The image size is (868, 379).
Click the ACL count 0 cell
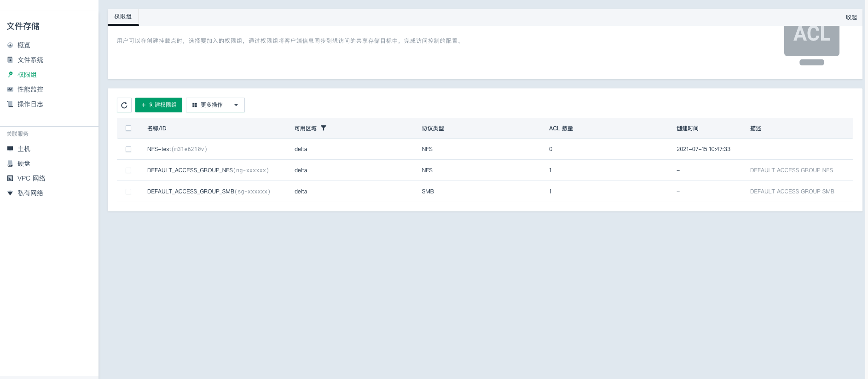550,149
